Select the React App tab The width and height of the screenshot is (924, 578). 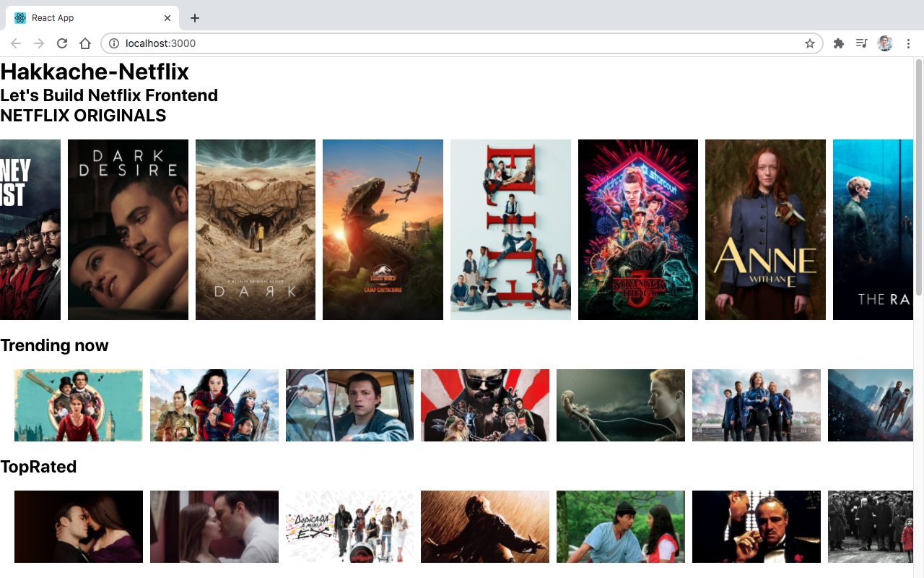(x=92, y=18)
